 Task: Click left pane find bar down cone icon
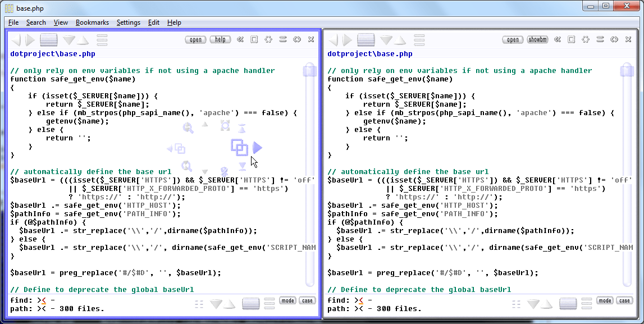point(216,304)
